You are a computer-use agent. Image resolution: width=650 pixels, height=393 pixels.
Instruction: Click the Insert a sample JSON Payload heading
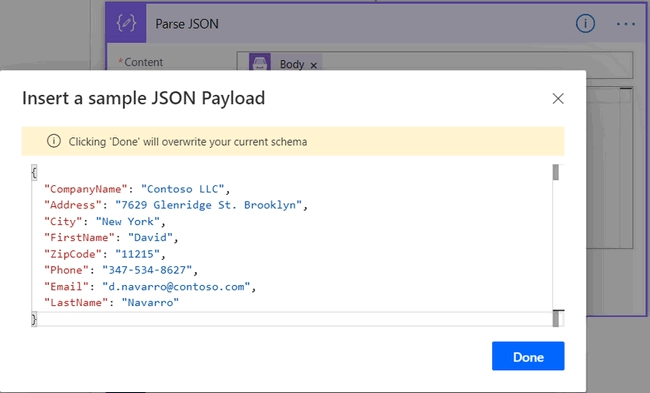(143, 99)
